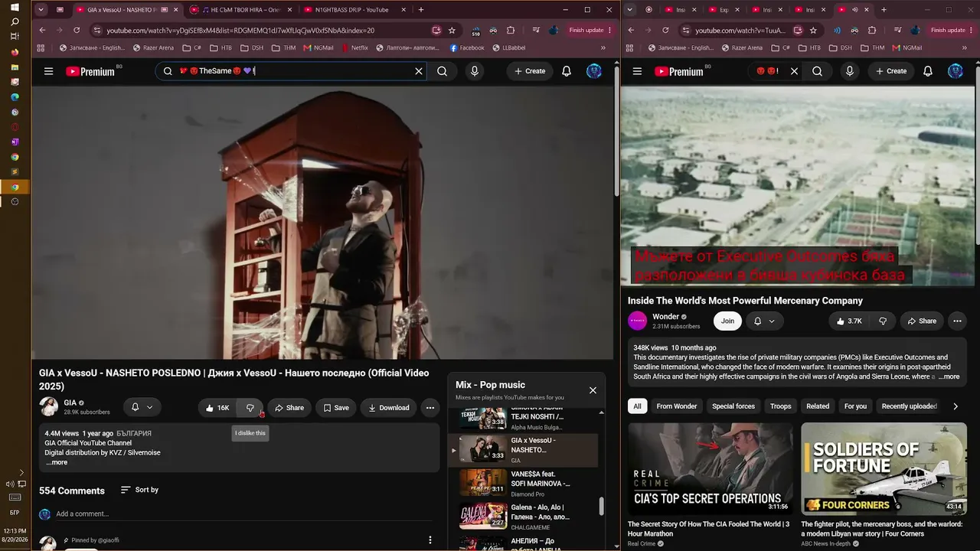This screenshot has width=980, height=551.
Task: Share the GIA x VessoU video
Action: [x=289, y=408]
